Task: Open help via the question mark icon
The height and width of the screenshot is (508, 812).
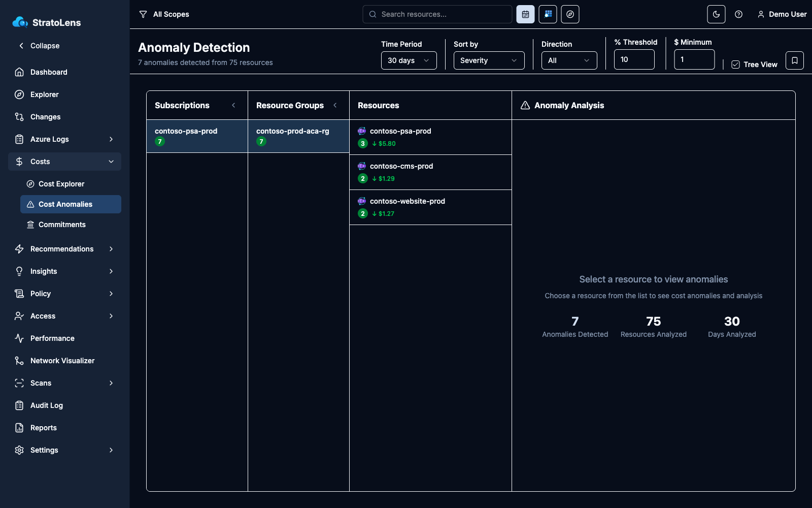Action: (738, 14)
